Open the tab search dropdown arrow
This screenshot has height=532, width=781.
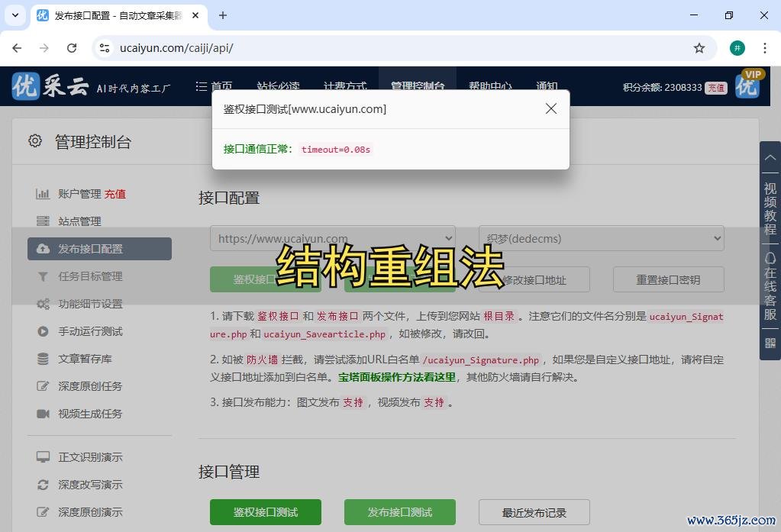click(15, 15)
